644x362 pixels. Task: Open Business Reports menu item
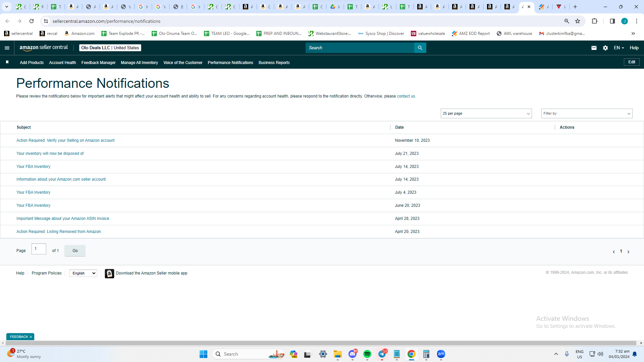(274, 63)
